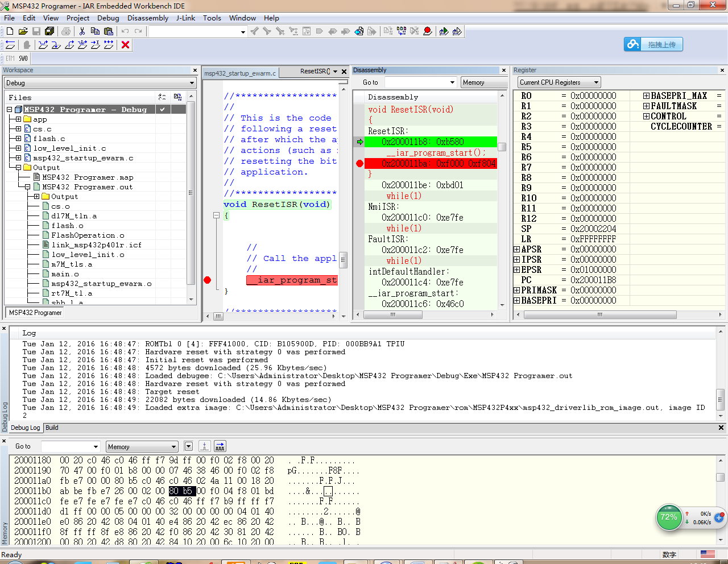
Task: Click the New Document toolbar icon
Action: pyautogui.click(x=10, y=31)
